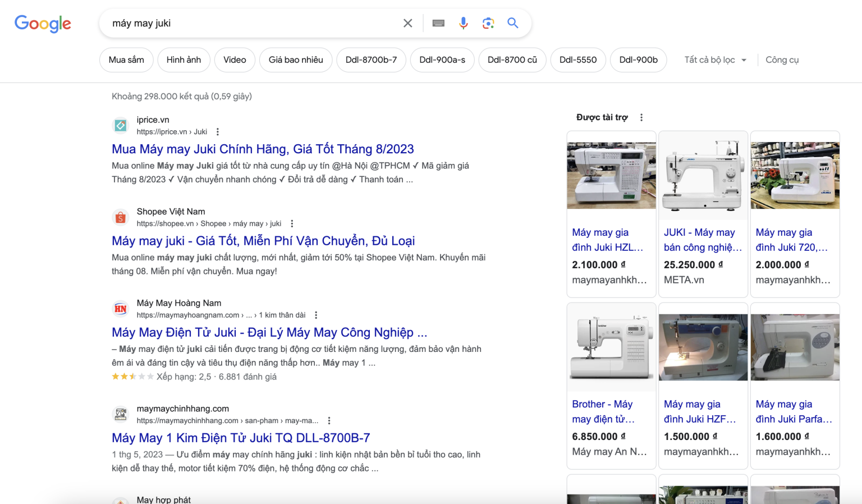Screen dimensions: 862x504
Task: Switch to the Mua sắm tab
Action: pos(126,60)
